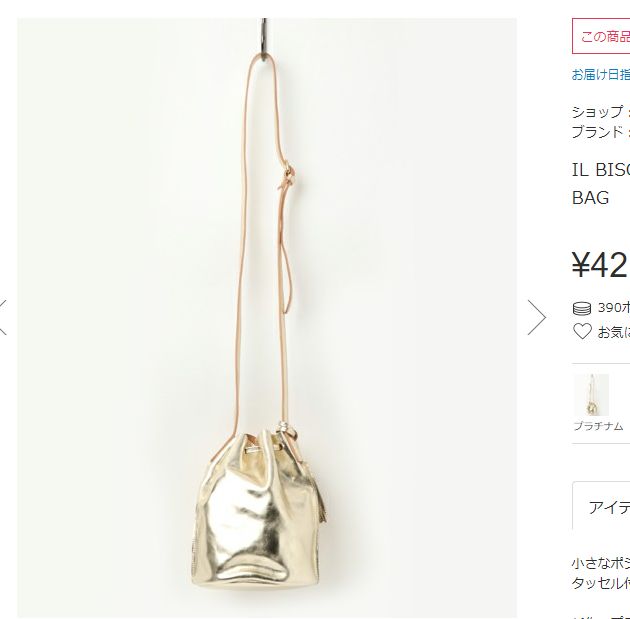Screen dimensions: 630x619
Task: Click the タッセル付 description line
Action: [x=601, y=583]
